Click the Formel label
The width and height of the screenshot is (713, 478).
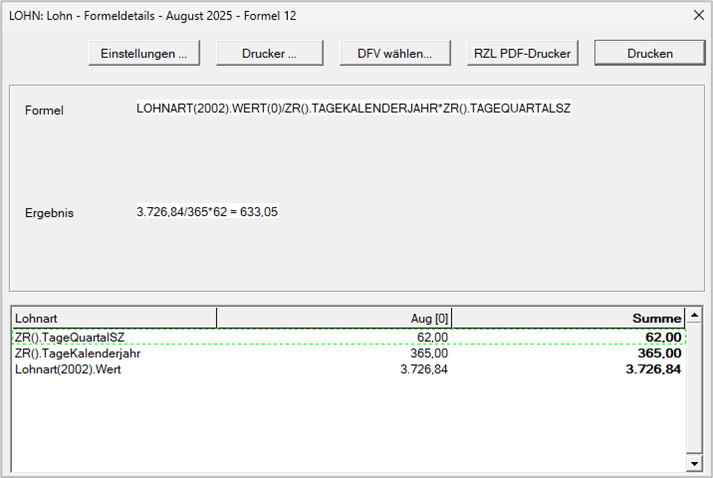(44, 111)
